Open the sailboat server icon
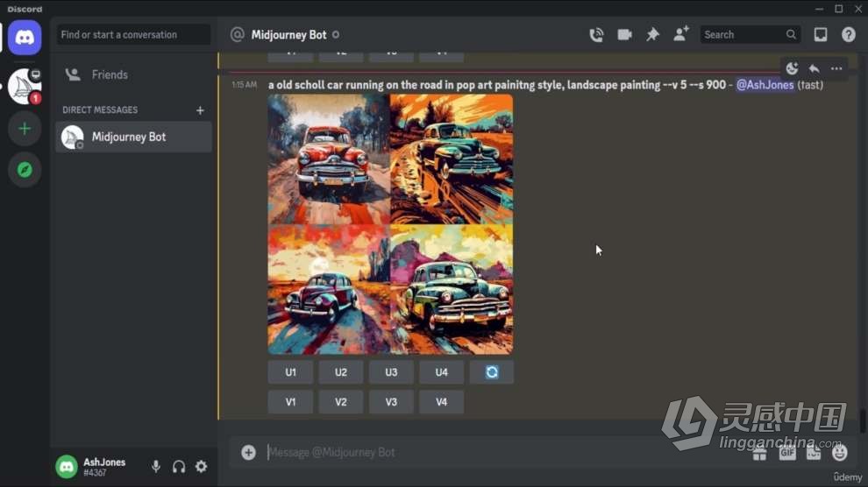Viewport: 868px width, 487px height. pyautogui.click(x=25, y=86)
